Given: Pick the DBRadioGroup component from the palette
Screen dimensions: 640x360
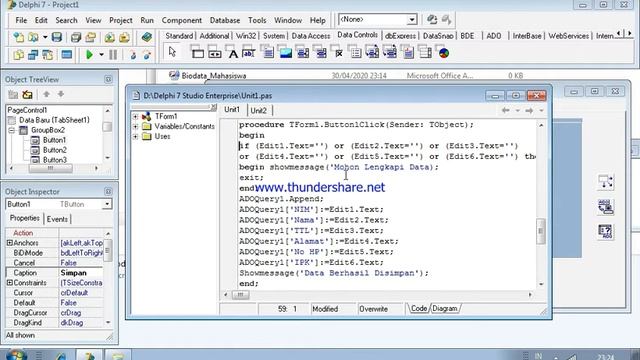Looking at the screenshot, I should pos(356,53).
